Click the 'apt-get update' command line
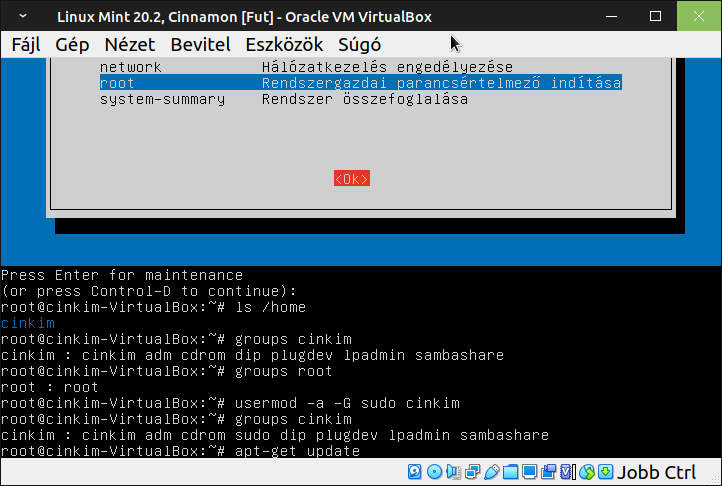The height and width of the screenshot is (486, 722). click(180, 451)
